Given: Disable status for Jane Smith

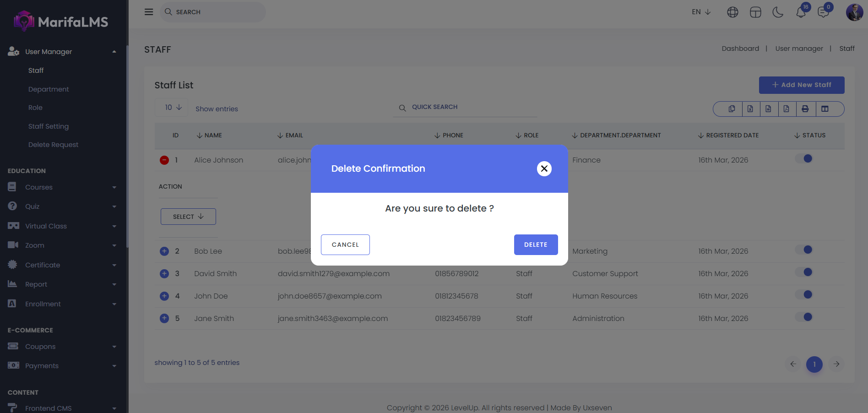Looking at the screenshot, I should (804, 317).
